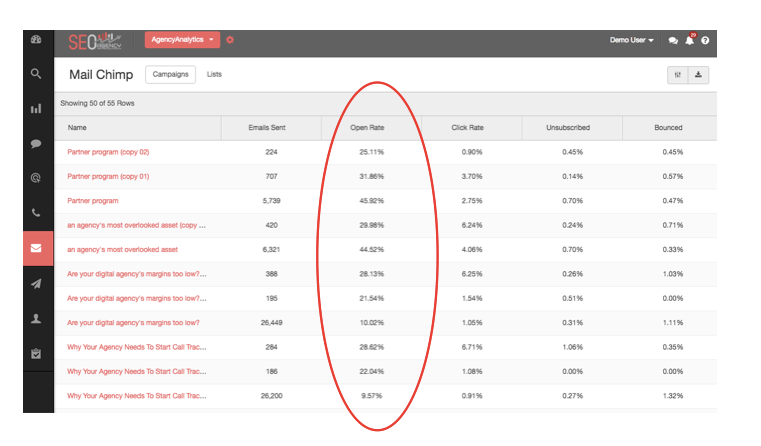Open the Call Tracking campaign with 284 emails
Viewport: 761px width, 446px height.
[x=137, y=347]
